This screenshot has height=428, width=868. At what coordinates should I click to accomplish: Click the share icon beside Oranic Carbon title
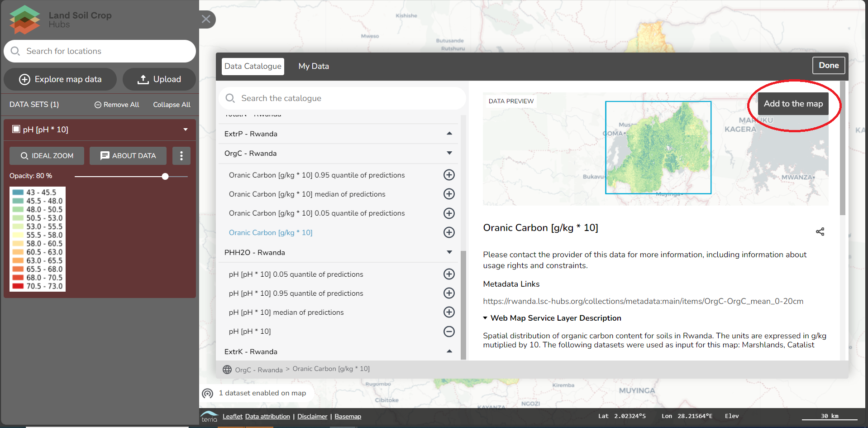pyautogui.click(x=820, y=232)
